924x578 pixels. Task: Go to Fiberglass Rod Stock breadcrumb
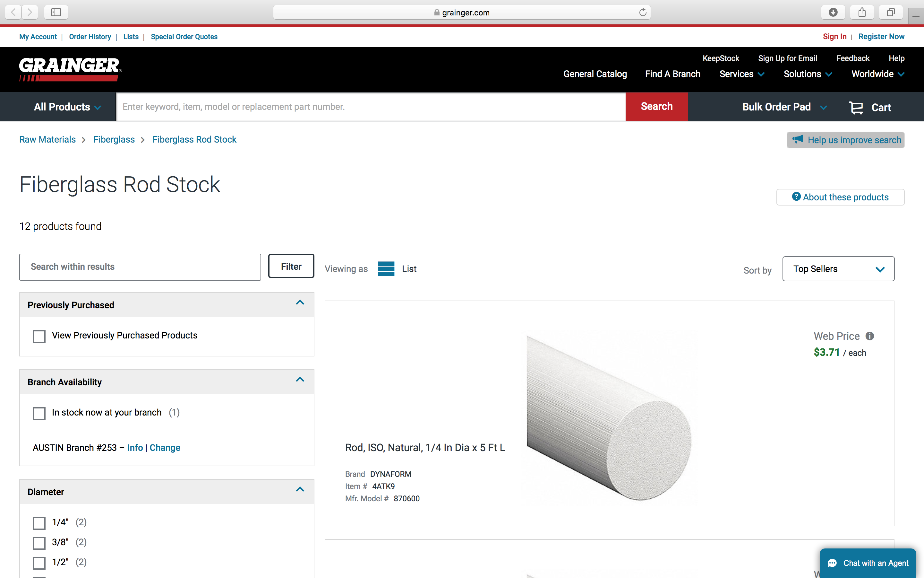(194, 140)
